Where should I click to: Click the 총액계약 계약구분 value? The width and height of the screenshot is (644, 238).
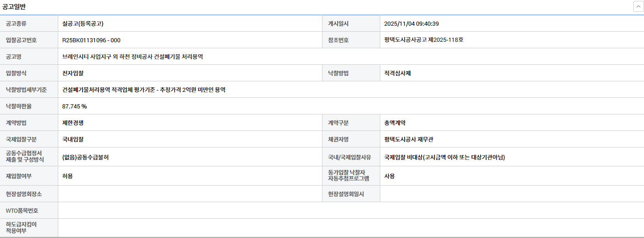[x=395, y=123]
